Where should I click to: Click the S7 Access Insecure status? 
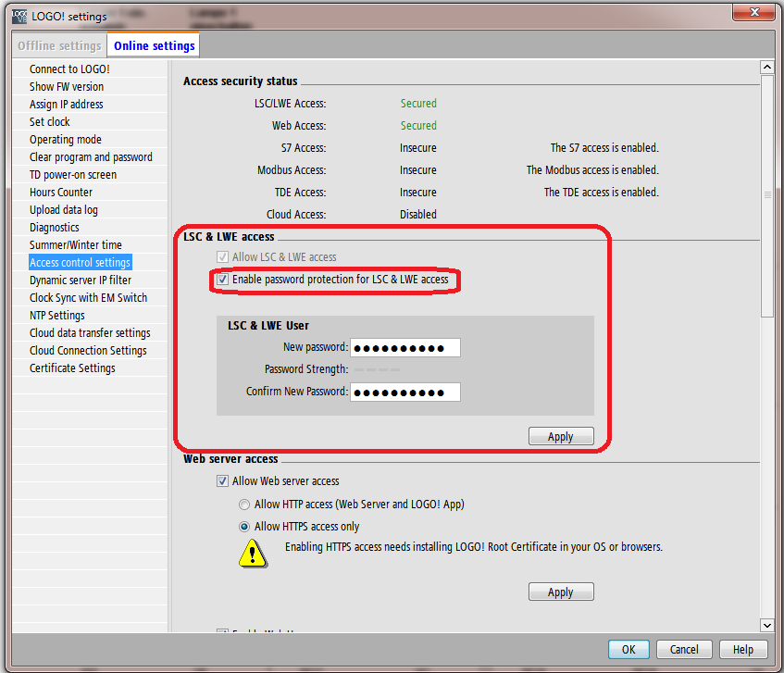pos(418,148)
